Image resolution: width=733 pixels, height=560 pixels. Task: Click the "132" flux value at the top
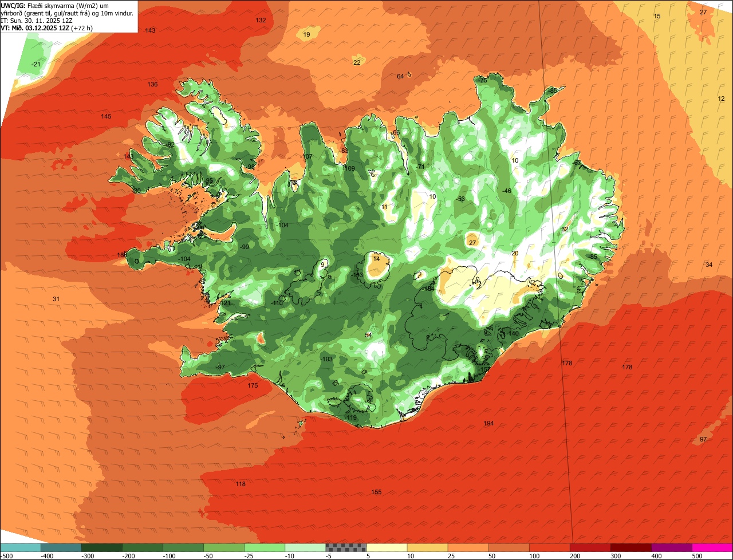point(261,20)
